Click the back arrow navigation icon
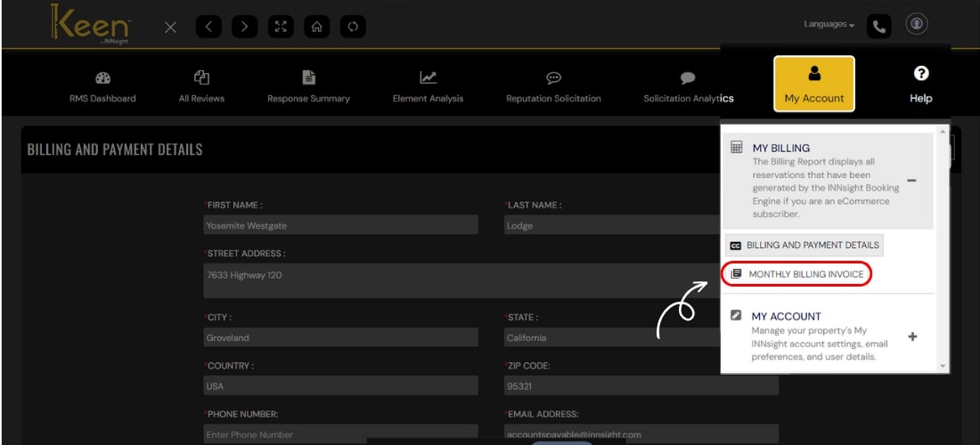Screen dimensions: 980x445 208,27
